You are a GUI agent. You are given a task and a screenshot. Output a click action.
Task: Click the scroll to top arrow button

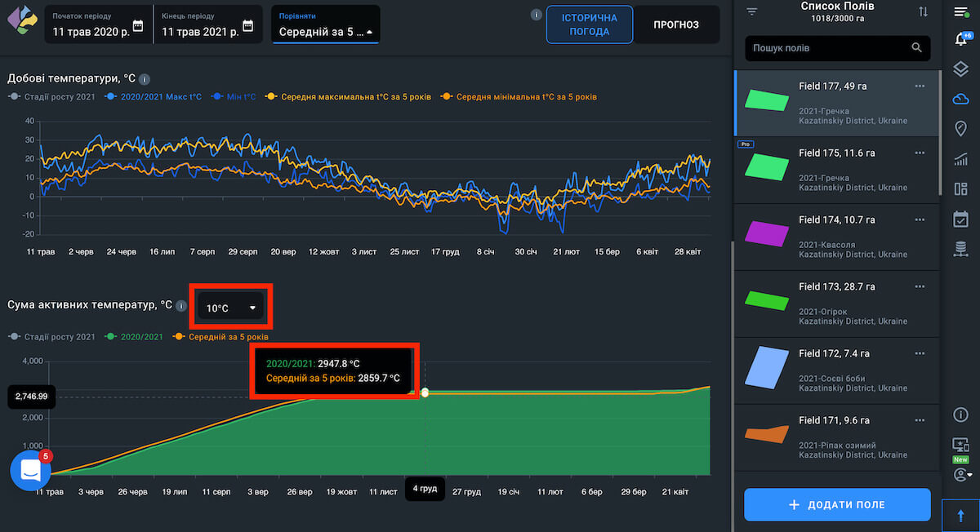point(960,515)
